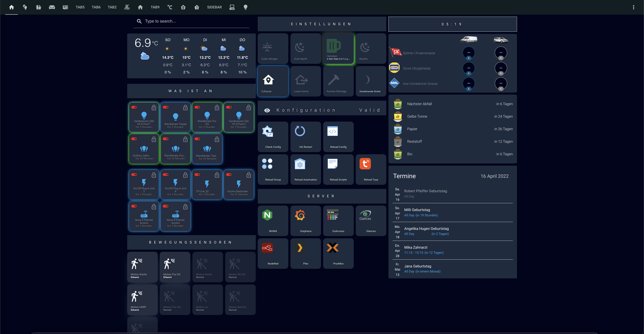Viewport: 644px width, 334px height.
Task: Decrease the Aral Norddeicher Strasse price
Action: pos(469,83)
